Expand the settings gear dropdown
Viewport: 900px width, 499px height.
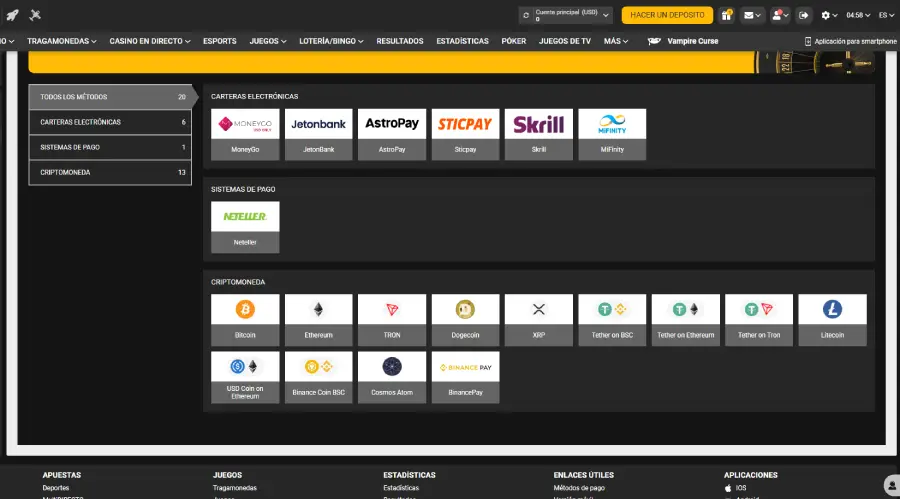pos(829,15)
